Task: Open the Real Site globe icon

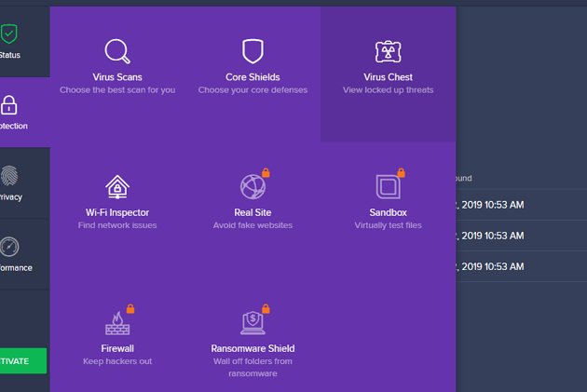Action: pos(253,186)
